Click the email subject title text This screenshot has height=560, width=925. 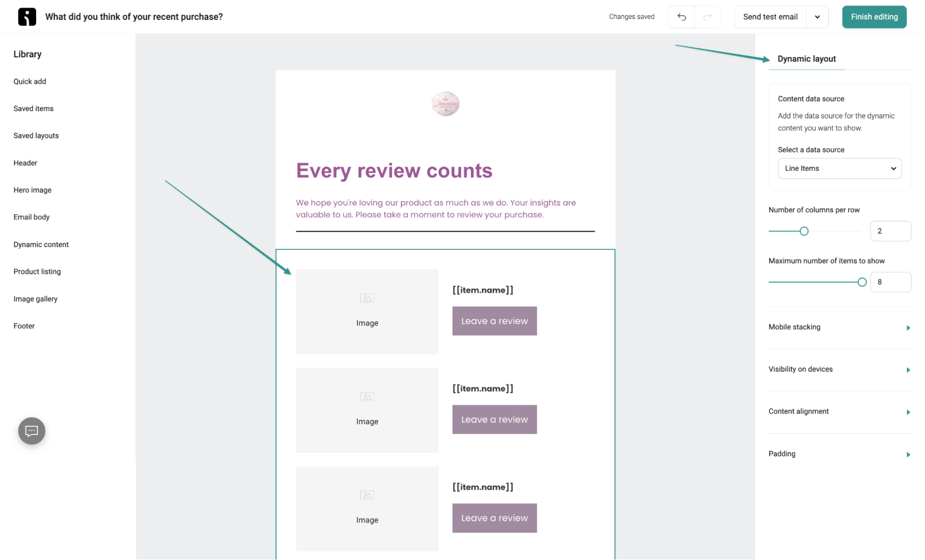(134, 17)
